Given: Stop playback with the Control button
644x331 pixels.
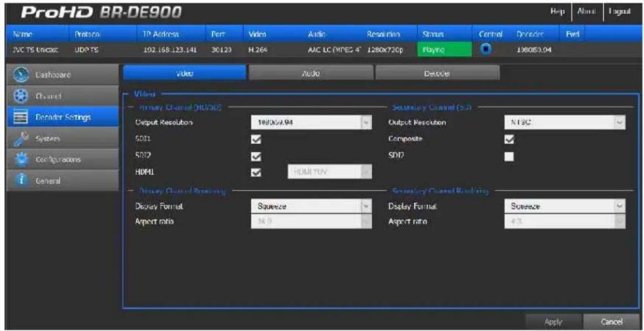Looking at the screenshot, I should [x=485, y=49].
